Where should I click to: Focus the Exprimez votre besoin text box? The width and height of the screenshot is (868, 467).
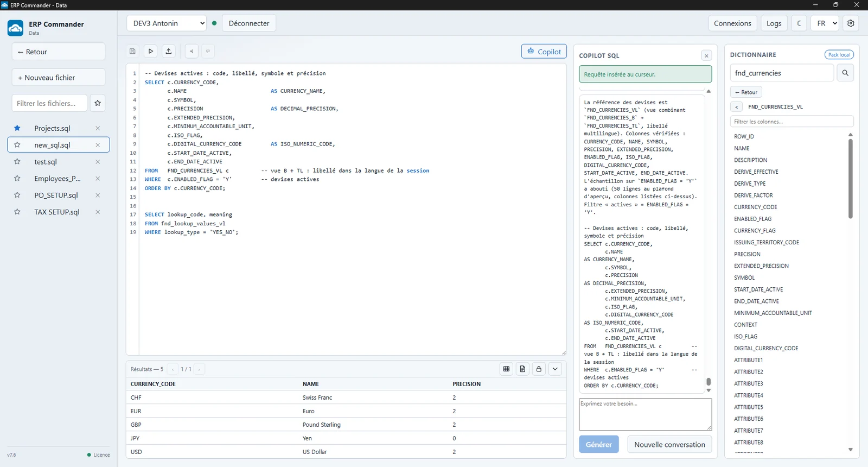(646, 414)
